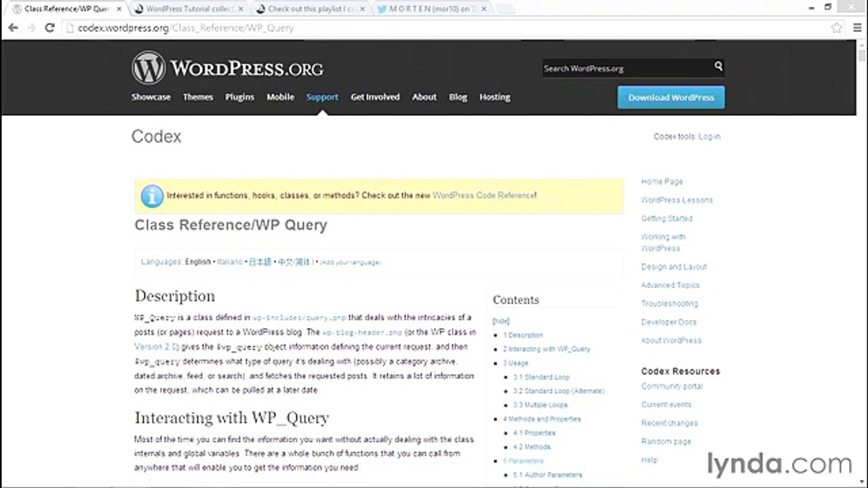Jump to 3.2 Standard Loop (Alternate)

click(559, 391)
